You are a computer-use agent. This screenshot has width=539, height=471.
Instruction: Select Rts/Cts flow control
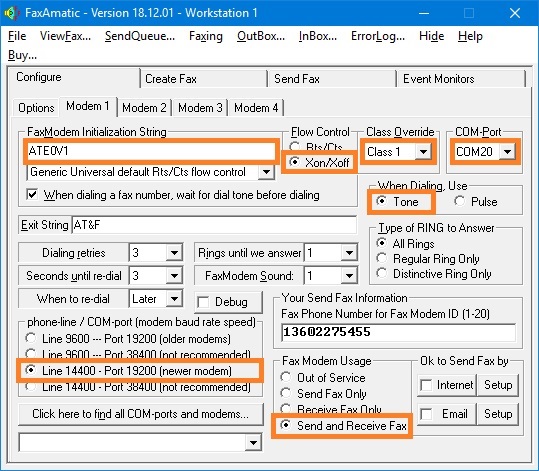coord(294,147)
